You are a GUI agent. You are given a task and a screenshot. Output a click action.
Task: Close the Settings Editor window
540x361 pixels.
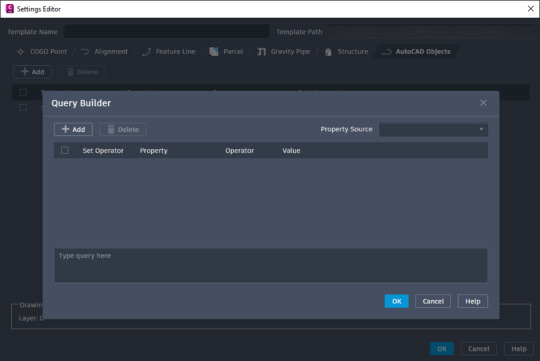pyautogui.click(x=531, y=9)
